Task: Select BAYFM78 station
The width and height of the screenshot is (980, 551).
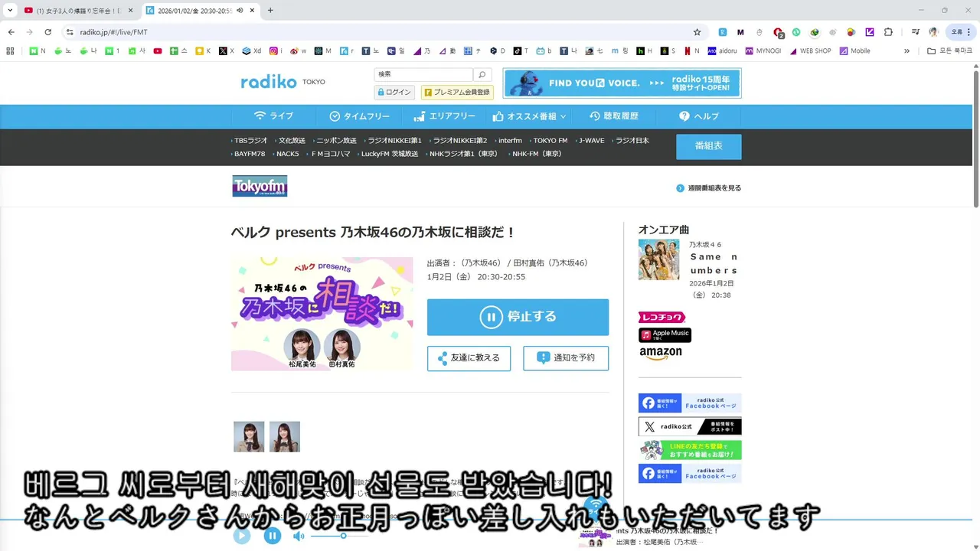Action: (249, 154)
